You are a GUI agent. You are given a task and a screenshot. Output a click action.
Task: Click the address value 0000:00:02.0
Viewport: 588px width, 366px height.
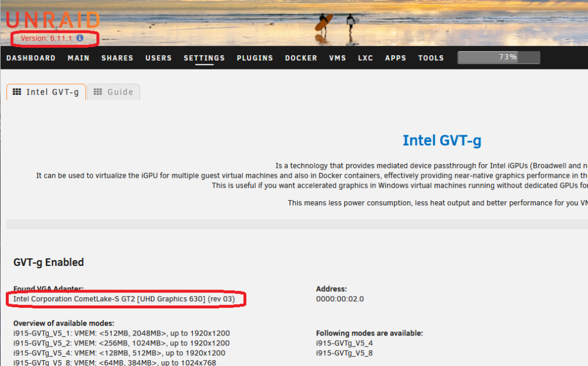(x=340, y=299)
